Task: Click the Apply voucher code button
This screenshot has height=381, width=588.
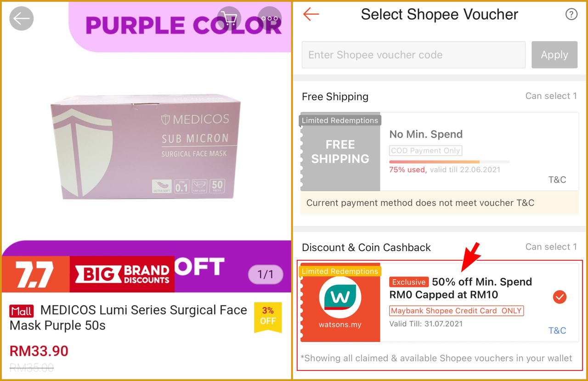Action: click(554, 55)
